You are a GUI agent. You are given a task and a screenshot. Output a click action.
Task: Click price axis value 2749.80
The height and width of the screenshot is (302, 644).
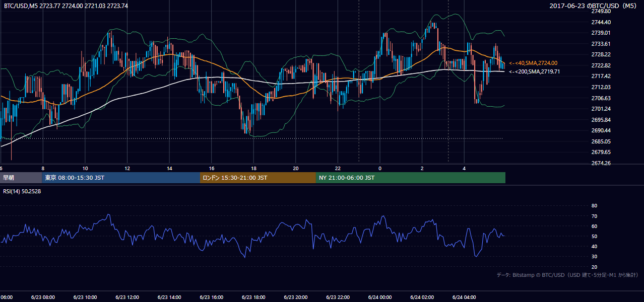click(x=601, y=11)
